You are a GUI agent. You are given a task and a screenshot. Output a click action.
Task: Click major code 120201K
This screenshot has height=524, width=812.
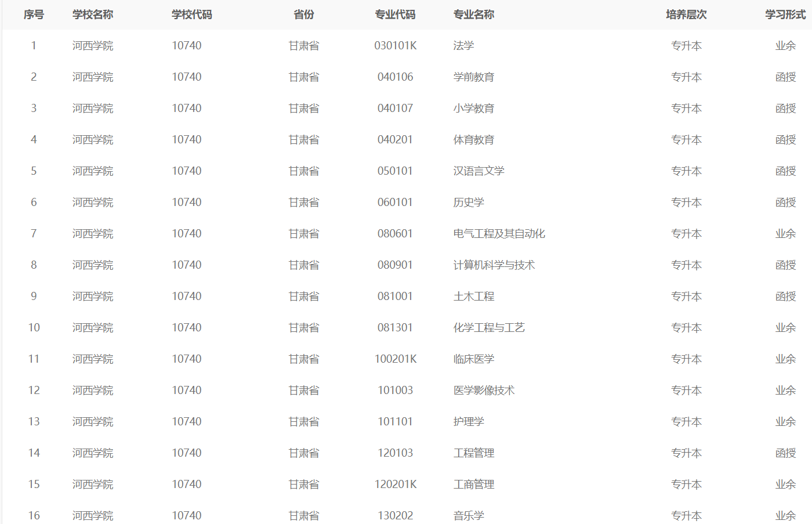point(396,485)
